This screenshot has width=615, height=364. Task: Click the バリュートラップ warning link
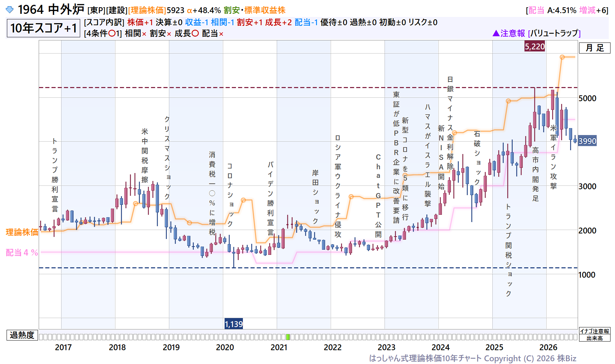[x=554, y=33]
